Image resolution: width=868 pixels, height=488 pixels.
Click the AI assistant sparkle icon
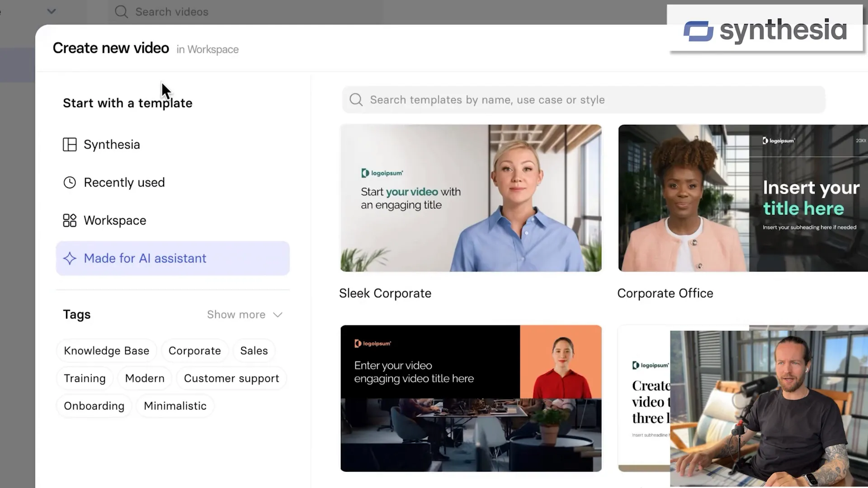(70, 258)
